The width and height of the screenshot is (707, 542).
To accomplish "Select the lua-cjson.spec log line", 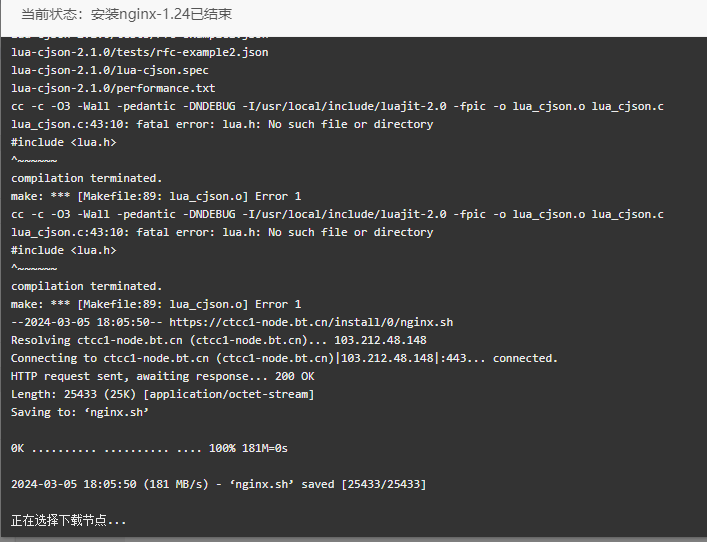I will [110, 70].
